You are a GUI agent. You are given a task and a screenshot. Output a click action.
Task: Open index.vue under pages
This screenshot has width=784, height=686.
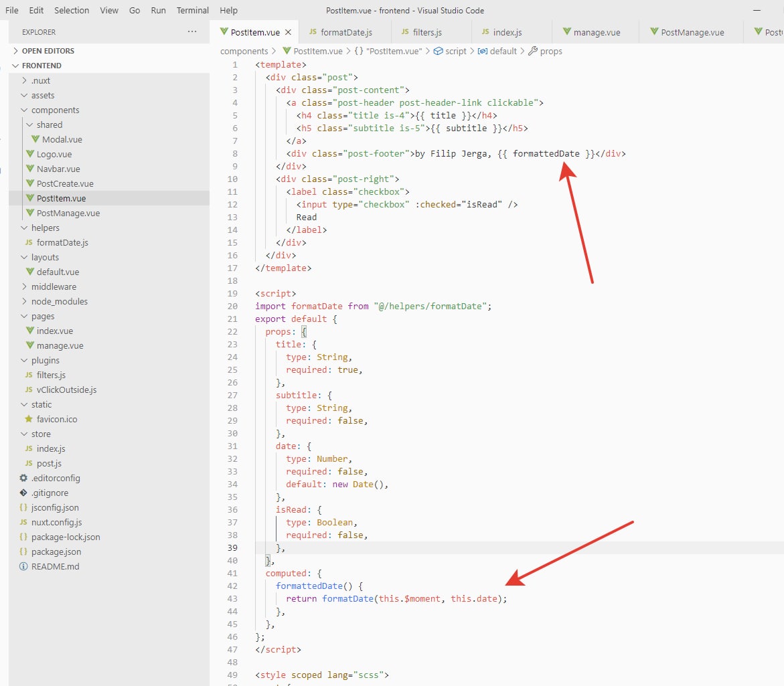click(x=54, y=331)
